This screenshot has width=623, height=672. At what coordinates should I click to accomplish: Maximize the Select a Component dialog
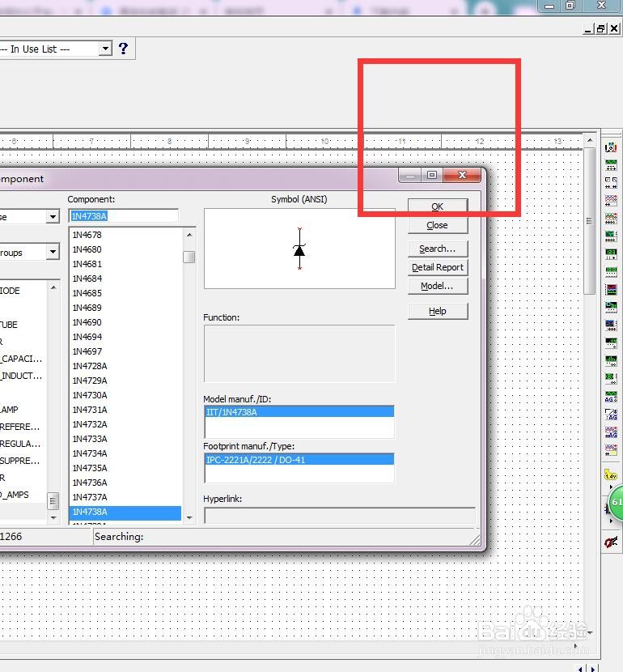[432, 175]
